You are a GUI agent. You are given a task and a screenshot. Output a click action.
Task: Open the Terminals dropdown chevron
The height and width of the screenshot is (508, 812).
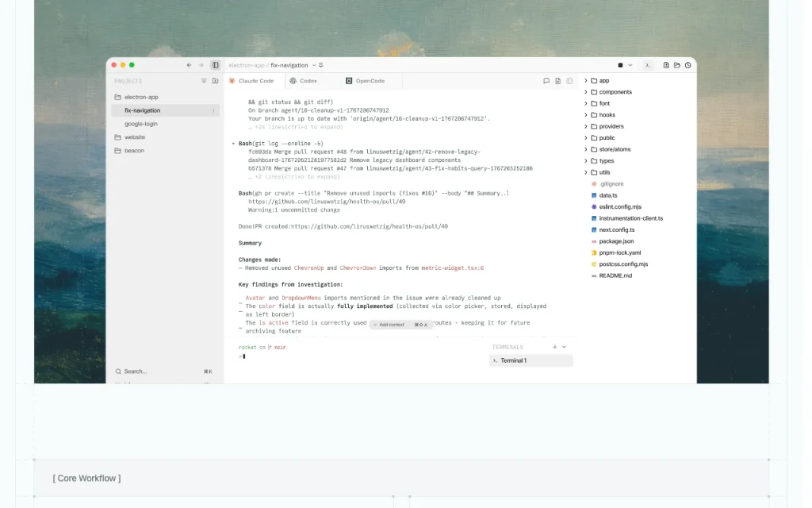pyautogui.click(x=564, y=348)
